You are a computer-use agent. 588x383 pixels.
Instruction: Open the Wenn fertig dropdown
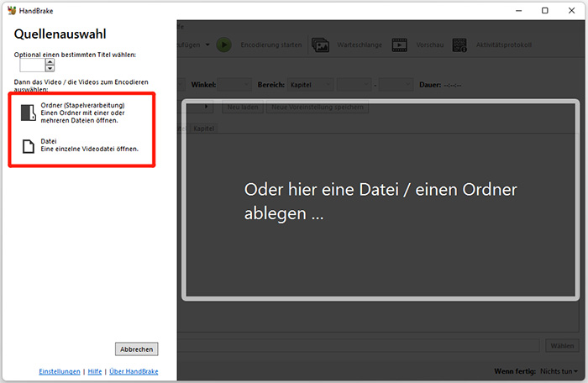click(559, 370)
